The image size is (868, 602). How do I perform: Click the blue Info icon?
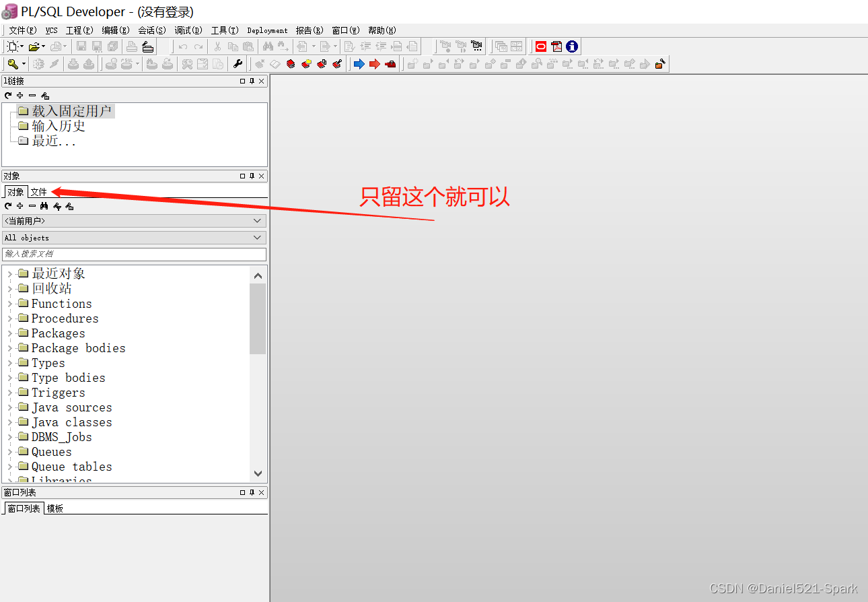click(x=572, y=46)
